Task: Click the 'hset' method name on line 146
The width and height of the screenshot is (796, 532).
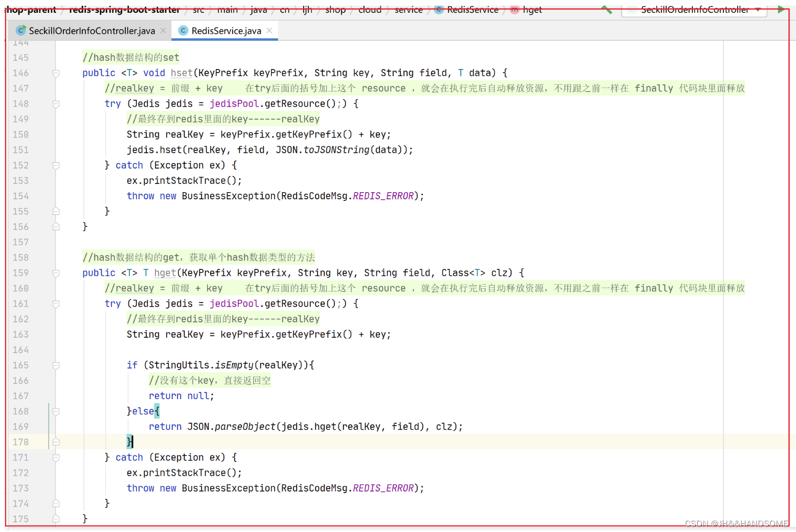Action: (181, 73)
